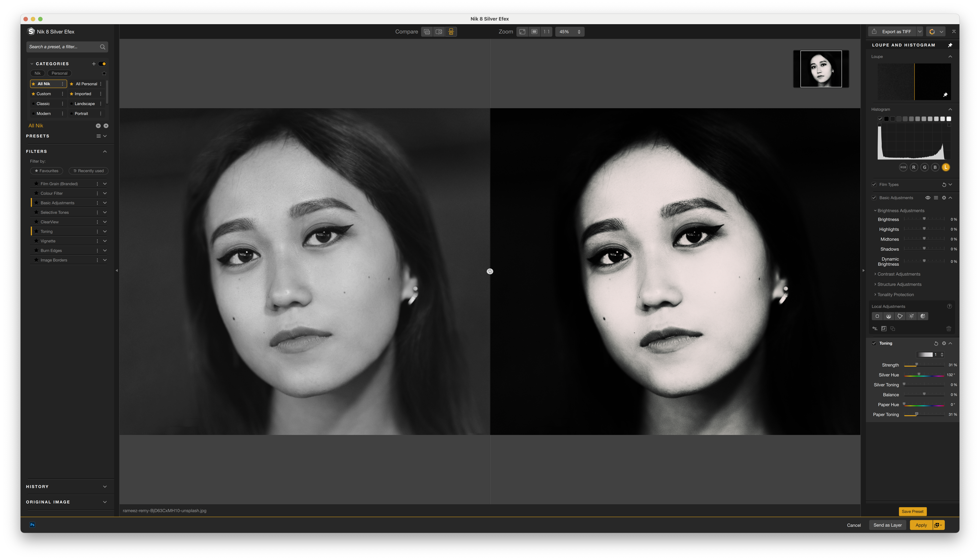Open the Basic Adjustments options menu icon
This screenshot has width=980, height=560.
[x=936, y=198]
